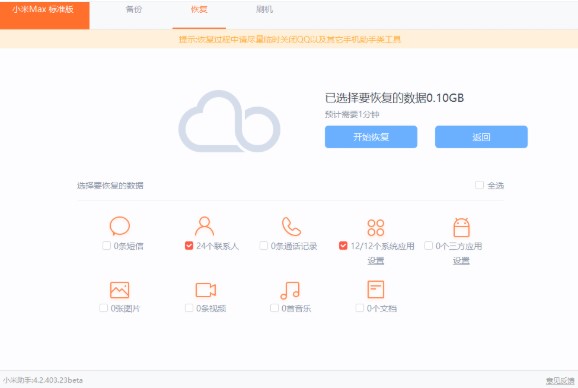This screenshot has height=388, width=578.
Task: Click the music note icon
Action: (x=290, y=290)
